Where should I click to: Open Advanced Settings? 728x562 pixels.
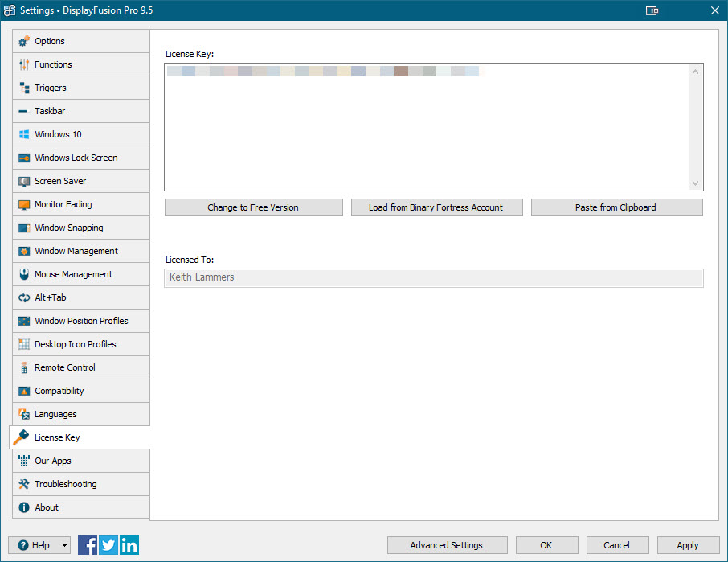point(447,545)
